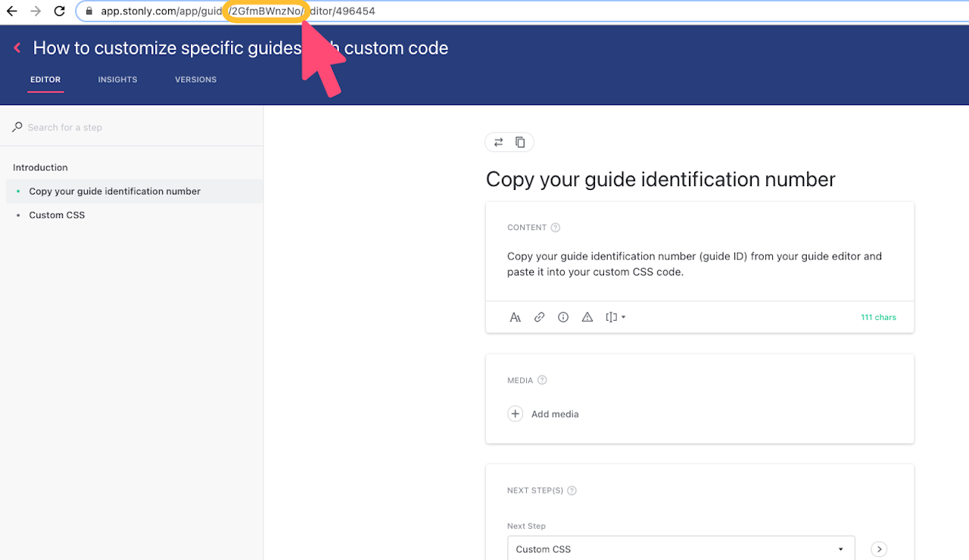This screenshot has width=969, height=560.
Task: Click the help icon next to NEXT STEP(S)
Action: tap(572, 490)
